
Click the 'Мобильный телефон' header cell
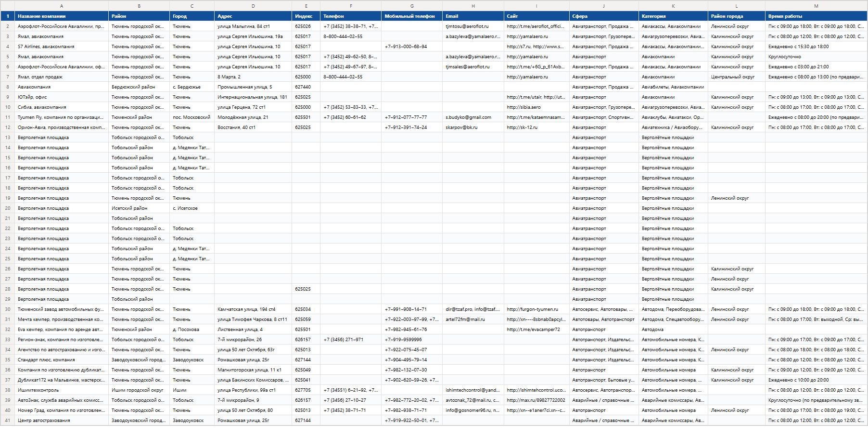coord(412,16)
